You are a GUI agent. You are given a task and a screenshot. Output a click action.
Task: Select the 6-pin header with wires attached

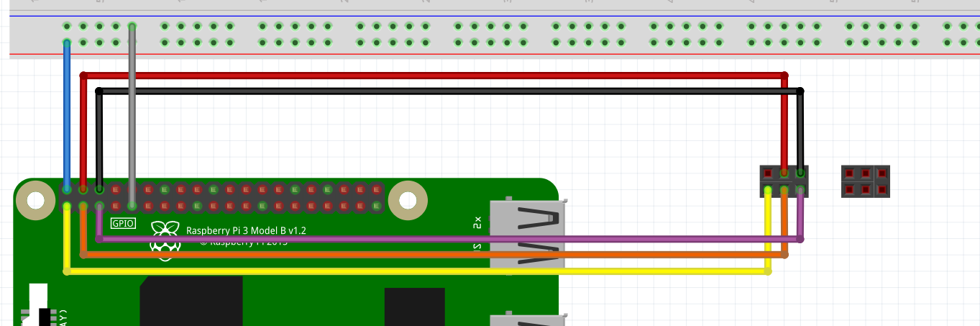[784, 182]
